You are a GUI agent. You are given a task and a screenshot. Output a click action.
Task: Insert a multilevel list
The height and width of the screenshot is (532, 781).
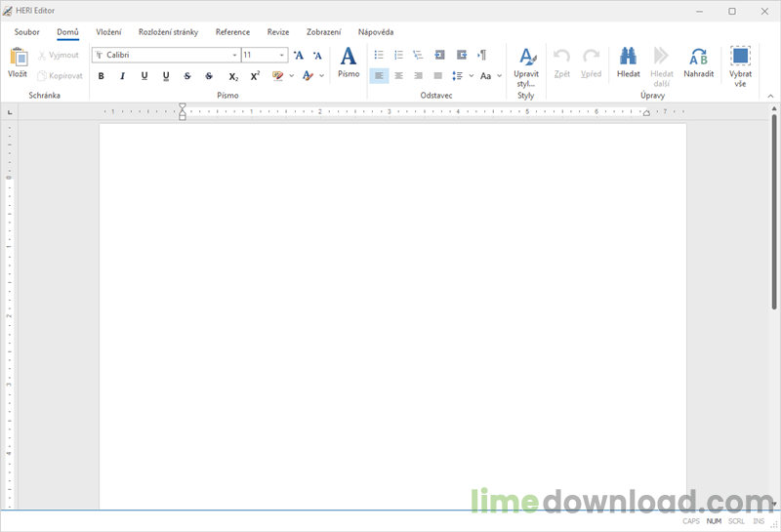click(x=418, y=55)
